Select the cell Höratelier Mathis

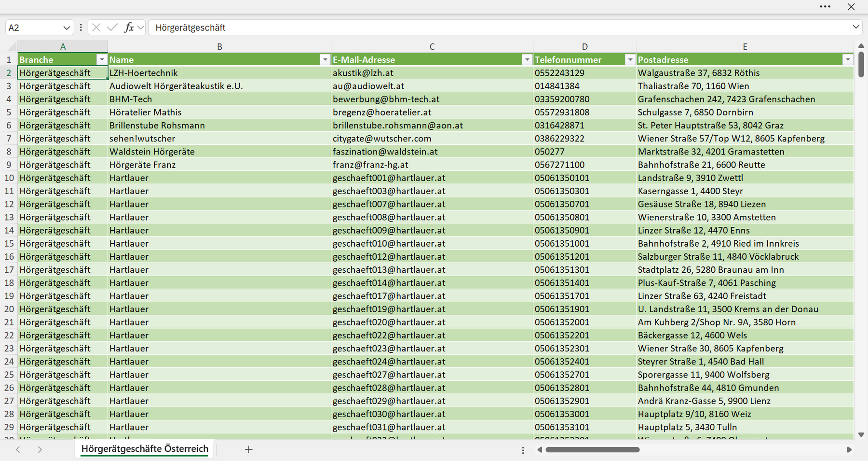coord(219,112)
